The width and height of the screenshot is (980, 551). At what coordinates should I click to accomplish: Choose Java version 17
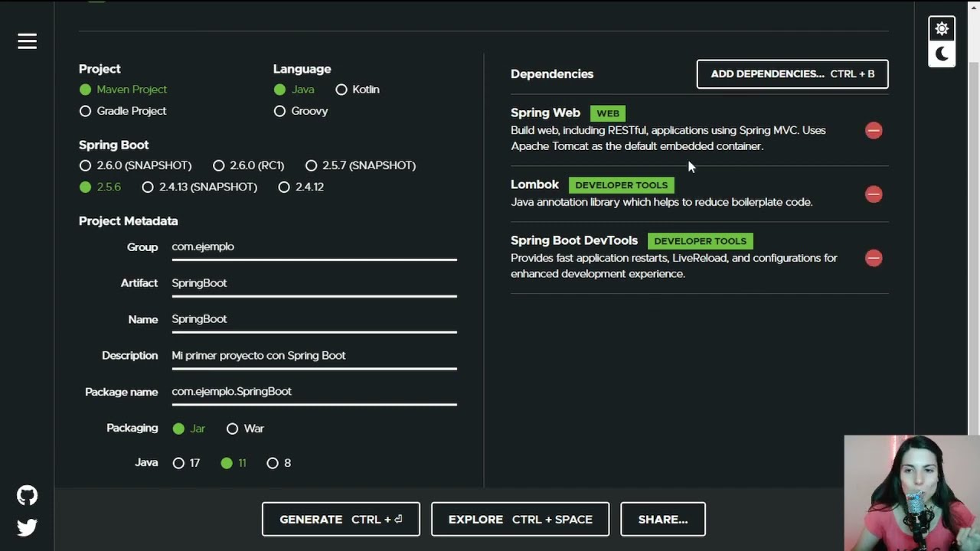coord(186,463)
